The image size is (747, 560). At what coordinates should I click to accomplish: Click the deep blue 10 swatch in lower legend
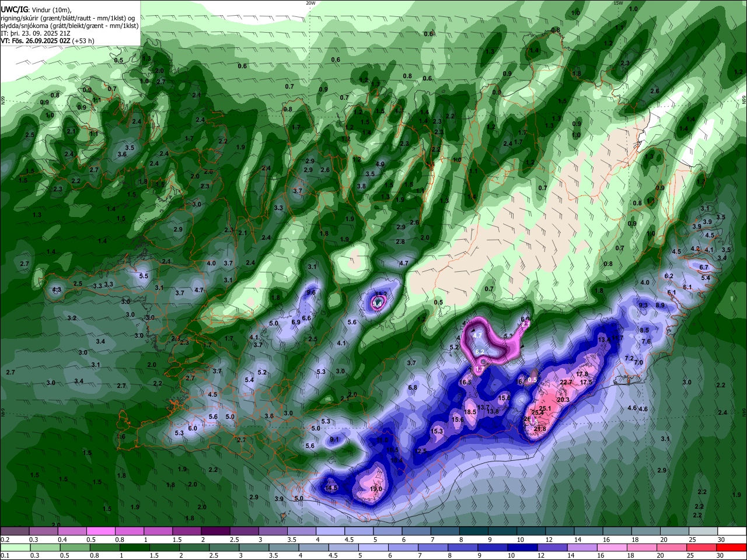523,548
